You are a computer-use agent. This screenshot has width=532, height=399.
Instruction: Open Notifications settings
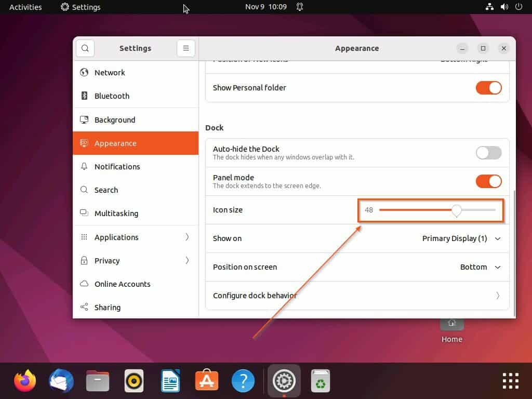tap(117, 166)
